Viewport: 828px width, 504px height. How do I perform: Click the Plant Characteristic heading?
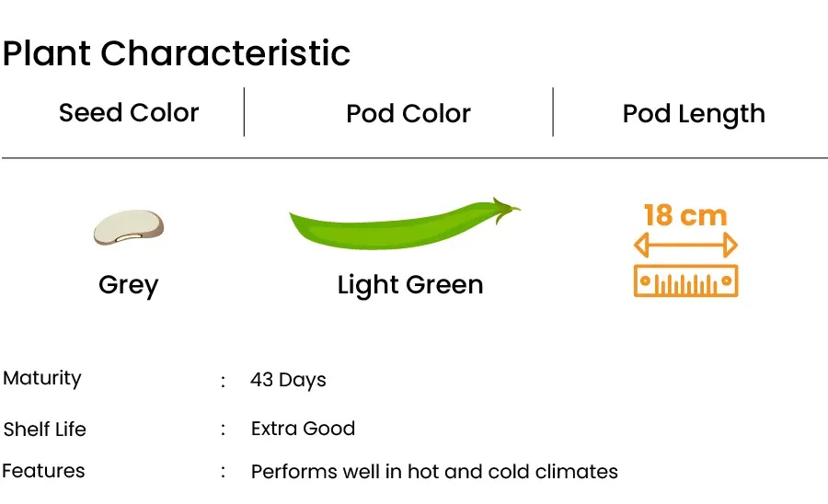point(177,53)
